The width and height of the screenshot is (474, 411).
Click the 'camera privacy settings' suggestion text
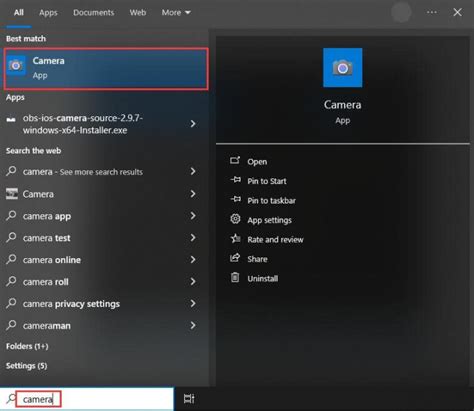(71, 304)
